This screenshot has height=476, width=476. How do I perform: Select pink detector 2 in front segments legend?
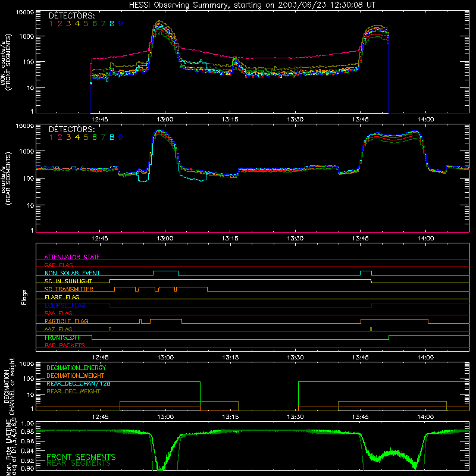click(60, 24)
